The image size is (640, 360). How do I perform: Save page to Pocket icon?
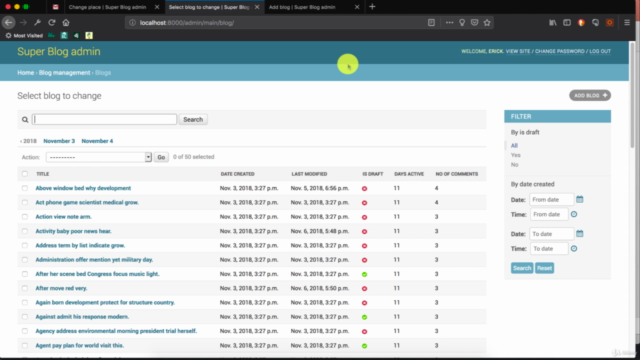(x=474, y=22)
